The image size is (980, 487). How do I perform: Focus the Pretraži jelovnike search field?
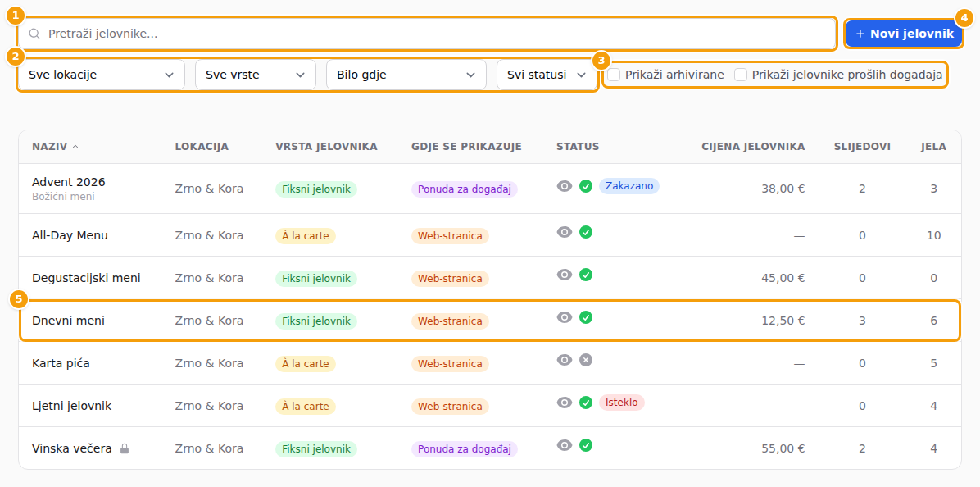click(428, 34)
